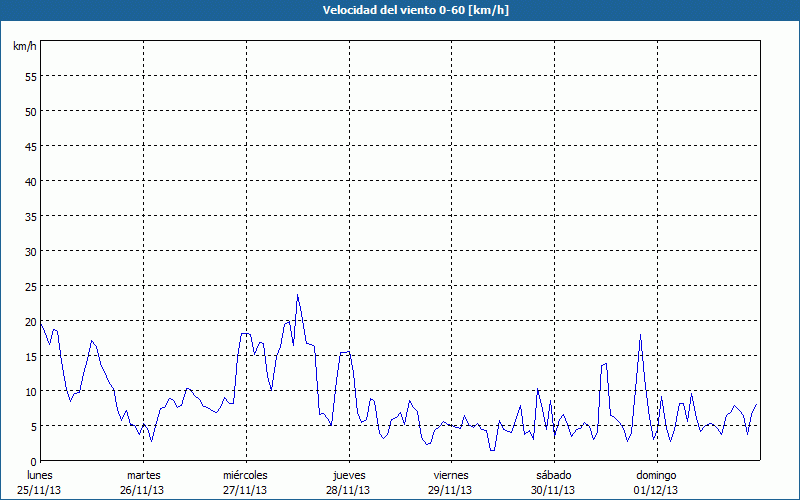
Task: Click the 5 tick label on the y-axis
Action: (x=33, y=426)
